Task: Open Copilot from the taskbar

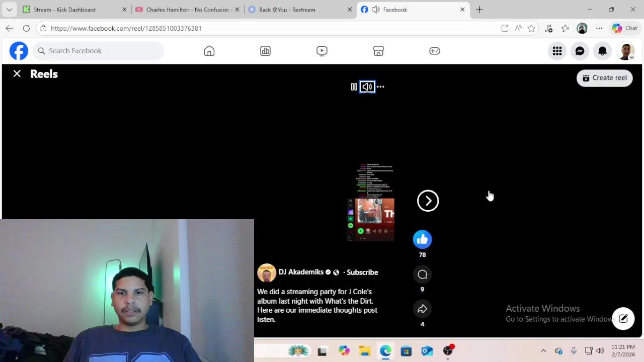Action: coord(344,351)
